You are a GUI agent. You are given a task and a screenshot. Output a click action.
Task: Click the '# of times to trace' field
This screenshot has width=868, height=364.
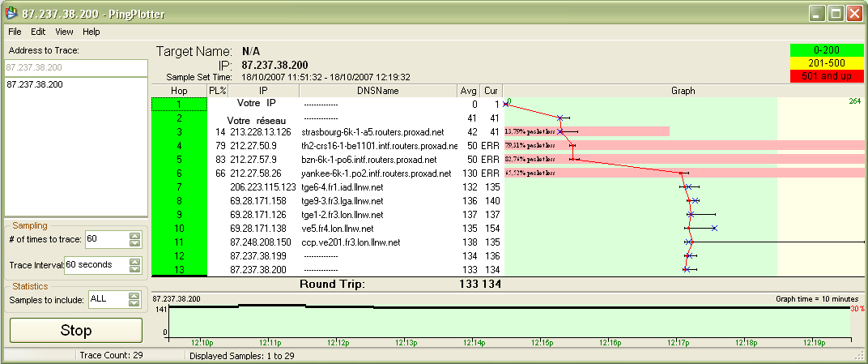tap(106, 239)
